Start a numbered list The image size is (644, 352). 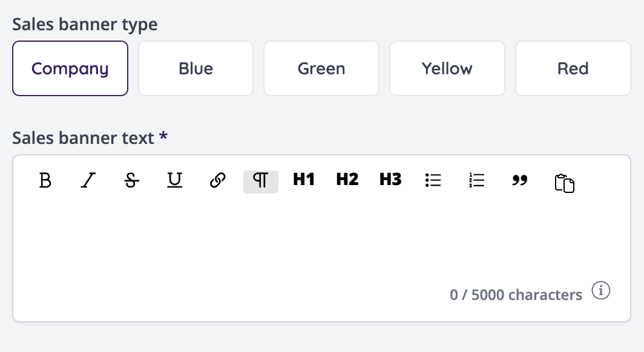coord(477,180)
